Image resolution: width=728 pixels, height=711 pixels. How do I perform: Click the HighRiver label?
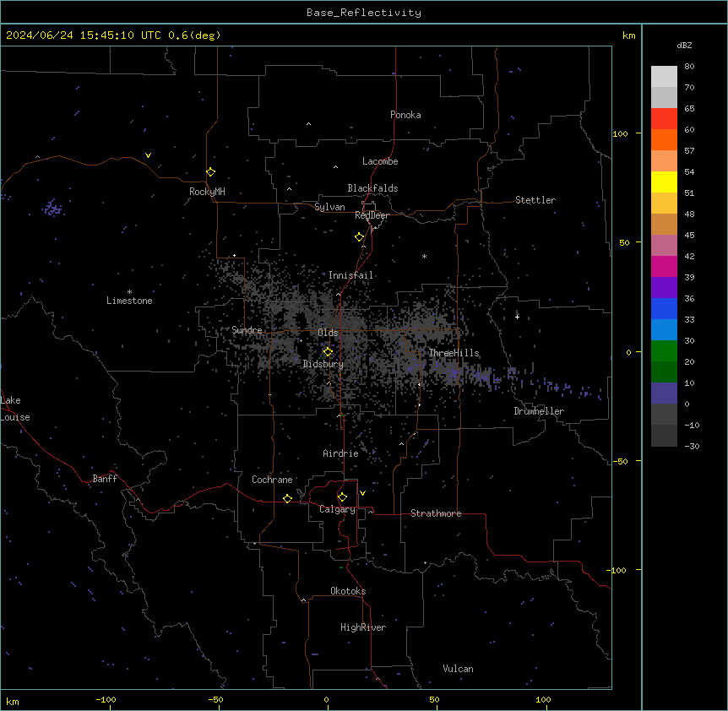pyautogui.click(x=363, y=627)
